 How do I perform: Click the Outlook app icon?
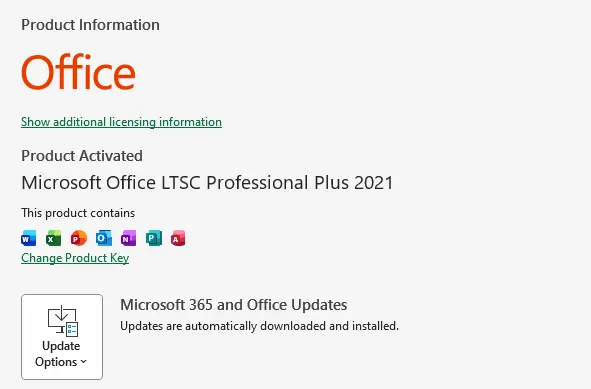[104, 238]
